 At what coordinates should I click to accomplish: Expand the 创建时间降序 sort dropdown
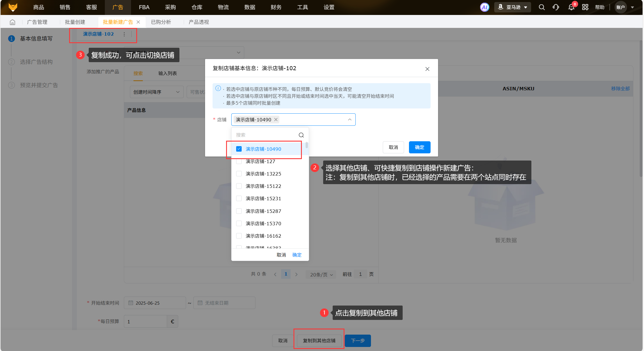point(156,92)
